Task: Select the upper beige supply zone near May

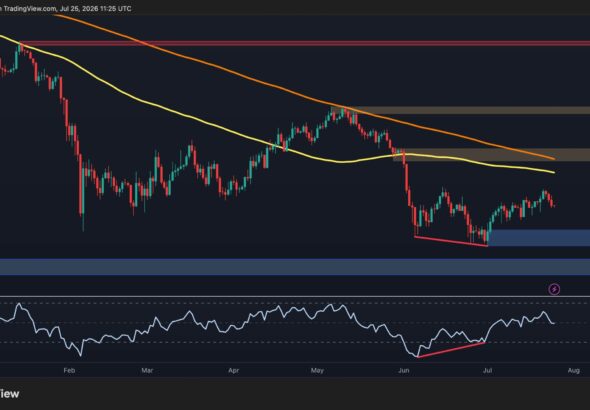Action: (461, 111)
